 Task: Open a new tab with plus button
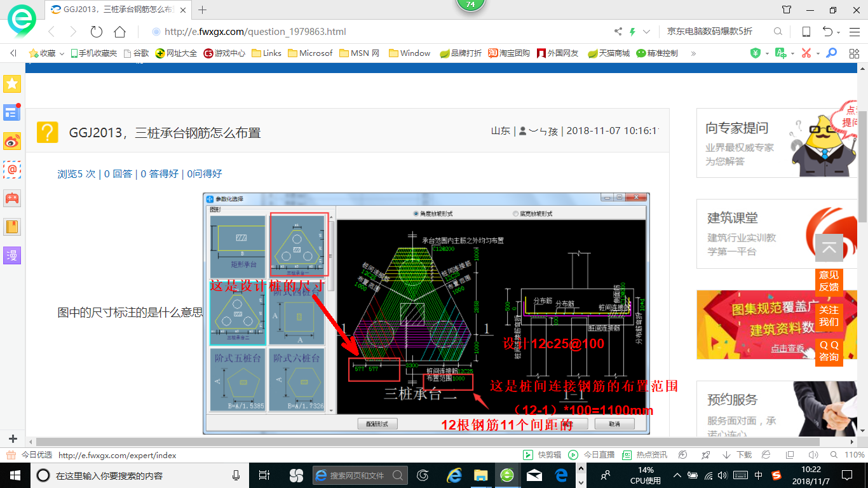pyautogui.click(x=203, y=10)
